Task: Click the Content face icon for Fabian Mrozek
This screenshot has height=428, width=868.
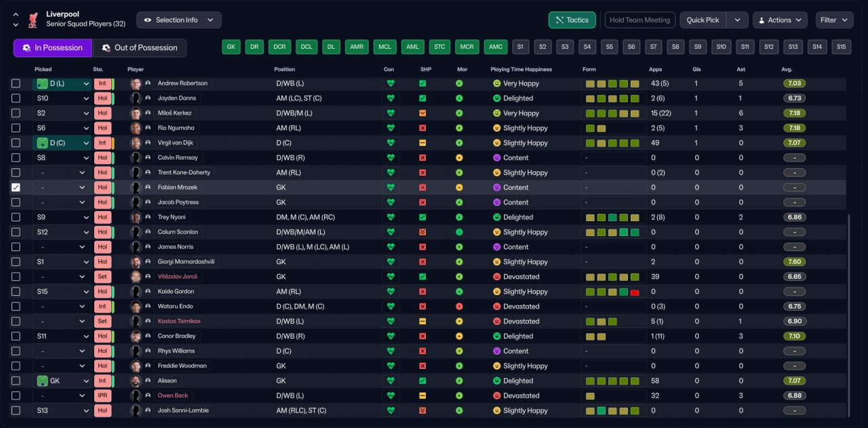Action: click(496, 188)
